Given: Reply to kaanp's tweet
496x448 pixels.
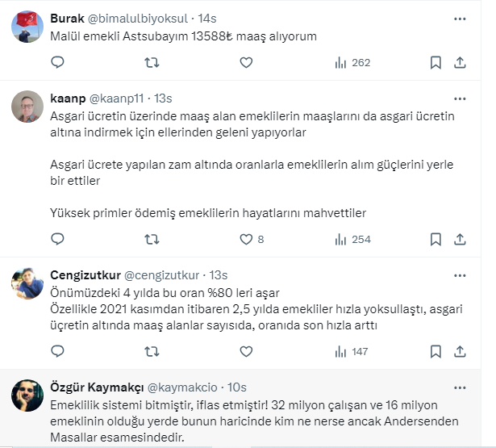Looking at the screenshot, I should [57, 239].
